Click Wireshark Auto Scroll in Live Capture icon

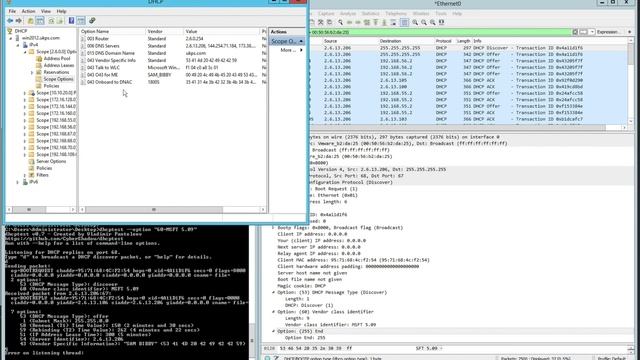[x=393, y=22]
